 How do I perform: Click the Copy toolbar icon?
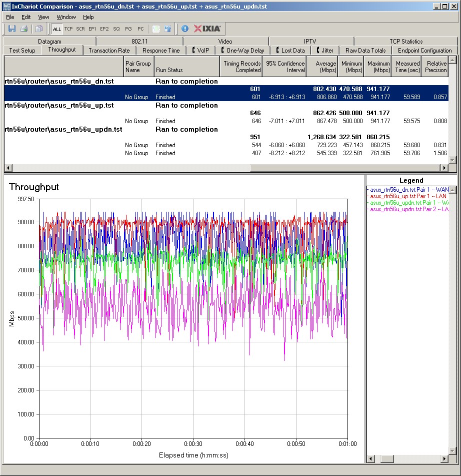39,29
